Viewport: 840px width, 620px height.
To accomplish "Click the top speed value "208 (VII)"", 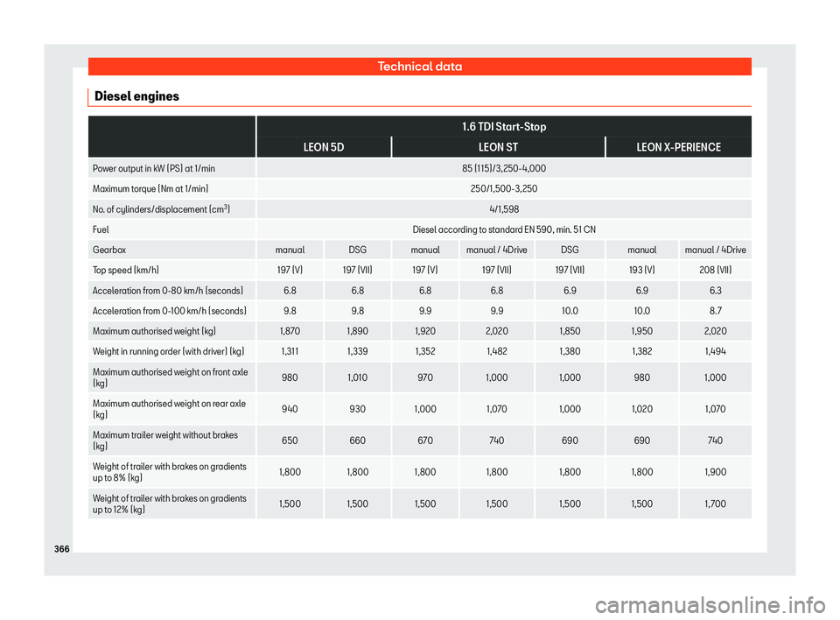I will point(715,271).
